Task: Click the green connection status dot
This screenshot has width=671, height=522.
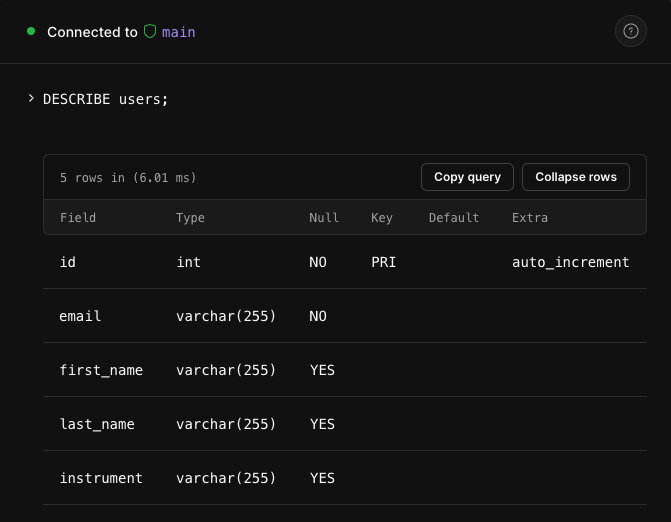Action: pyautogui.click(x=31, y=31)
